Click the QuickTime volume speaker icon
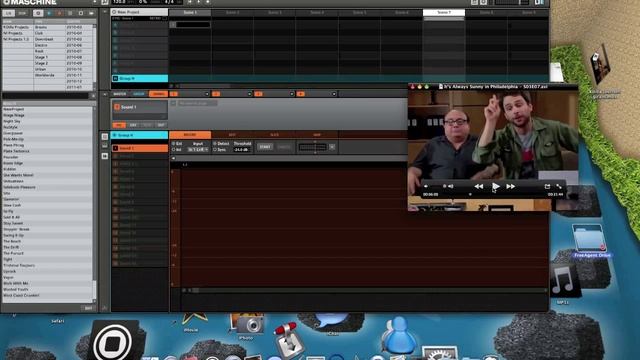Viewport: 640px width, 360px height. (450, 186)
